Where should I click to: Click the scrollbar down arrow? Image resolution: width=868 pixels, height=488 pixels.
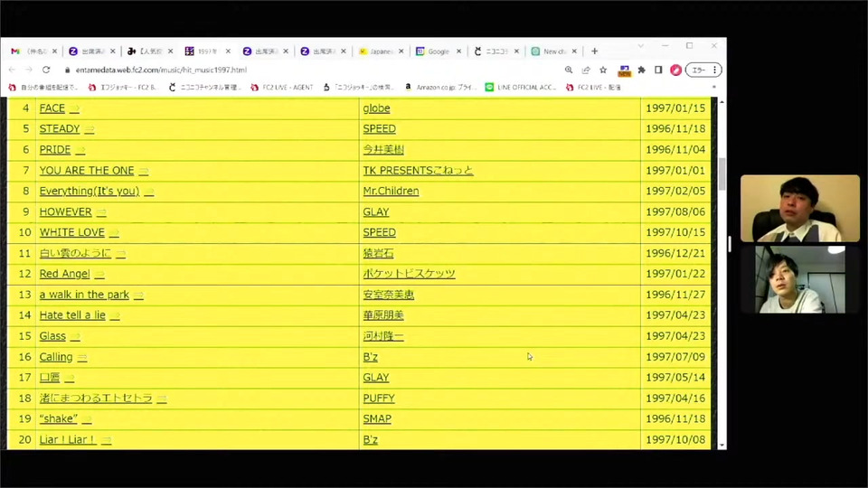722,445
